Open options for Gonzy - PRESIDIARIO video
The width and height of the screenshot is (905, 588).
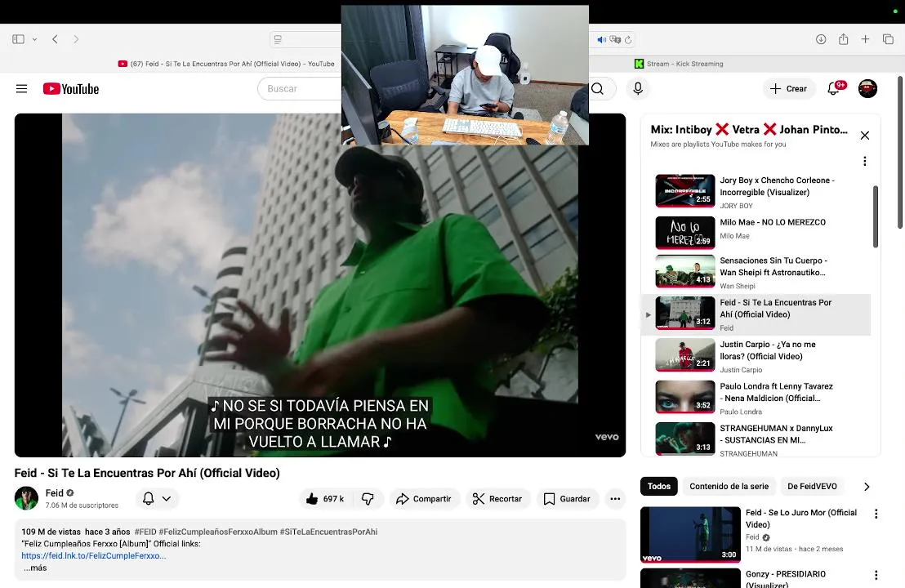point(876,575)
